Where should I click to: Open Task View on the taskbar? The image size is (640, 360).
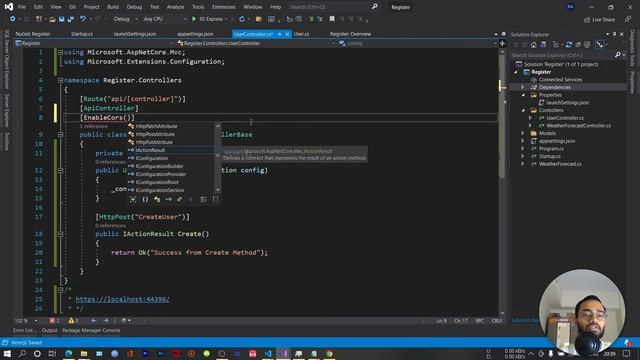pyautogui.click(x=52, y=353)
